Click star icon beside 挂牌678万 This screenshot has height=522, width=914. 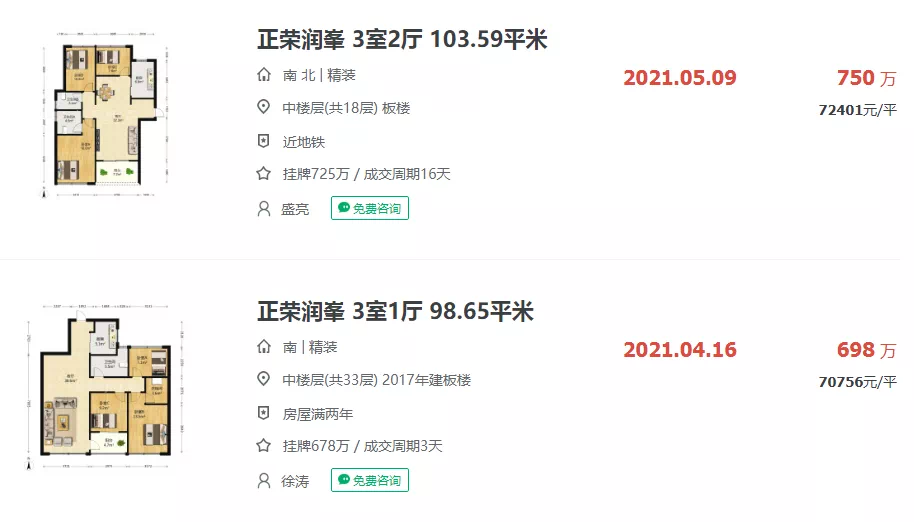click(x=264, y=446)
